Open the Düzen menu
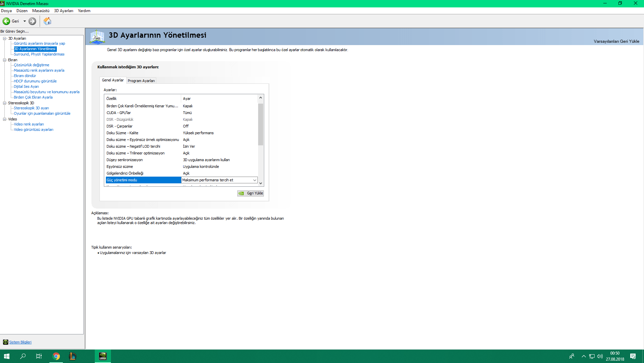Screen dimensions: 644x363 click(x=22, y=11)
